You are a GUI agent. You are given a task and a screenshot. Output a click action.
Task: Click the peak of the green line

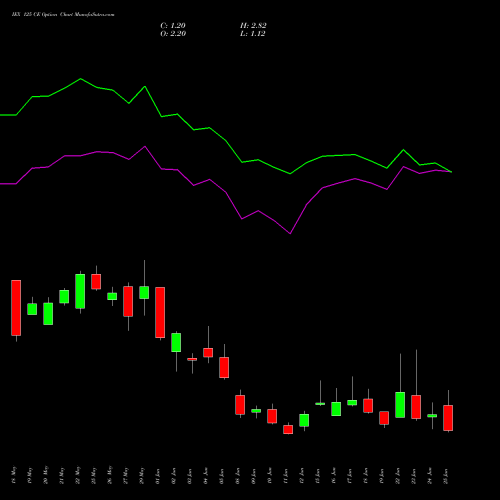[80, 79]
